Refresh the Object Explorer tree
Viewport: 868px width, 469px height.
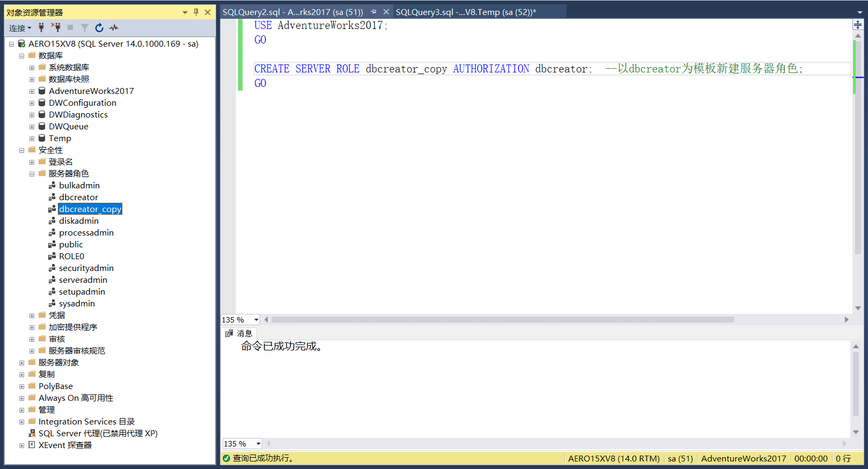[x=99, y=27]
